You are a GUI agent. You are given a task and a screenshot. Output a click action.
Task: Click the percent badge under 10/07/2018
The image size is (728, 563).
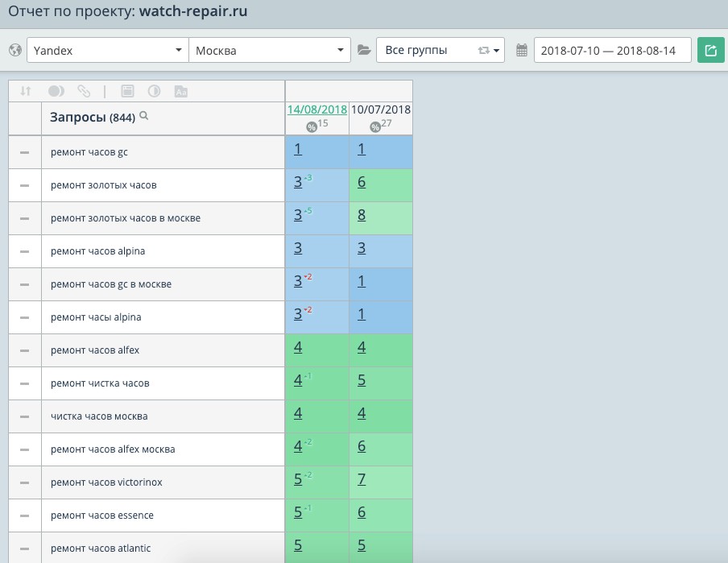tap(375, 126)
